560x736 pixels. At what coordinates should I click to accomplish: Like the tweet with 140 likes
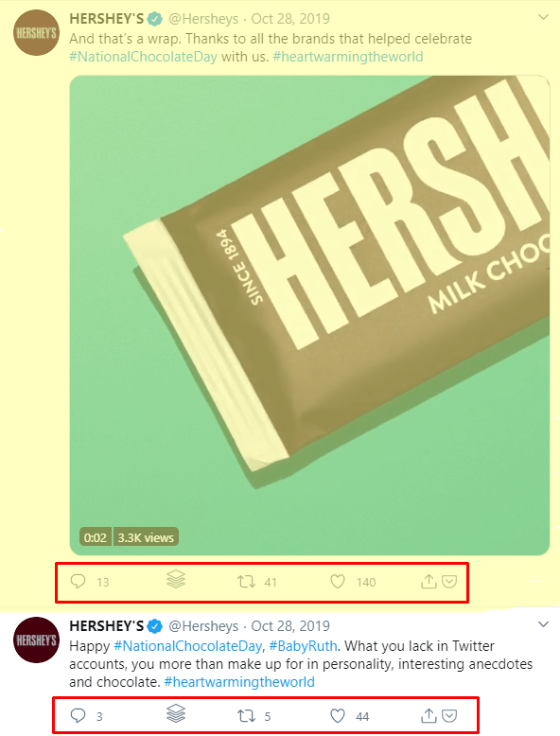click(338, 582)
